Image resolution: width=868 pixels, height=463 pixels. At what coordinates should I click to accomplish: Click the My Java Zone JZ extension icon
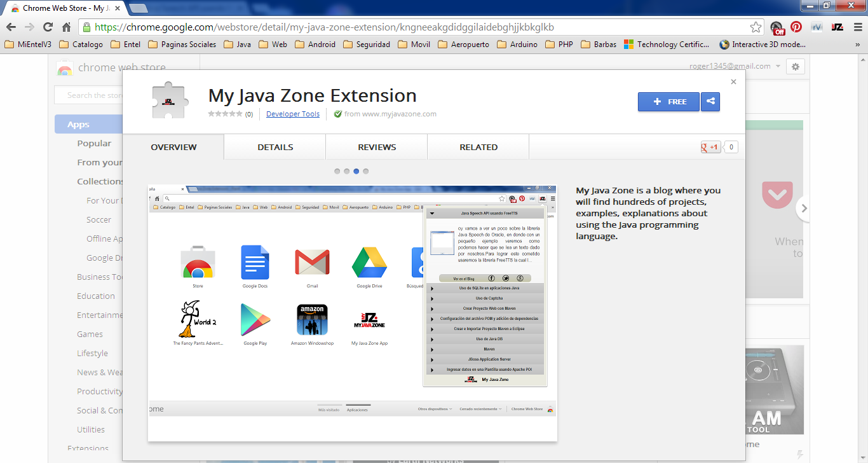click(x=837, y=28)
